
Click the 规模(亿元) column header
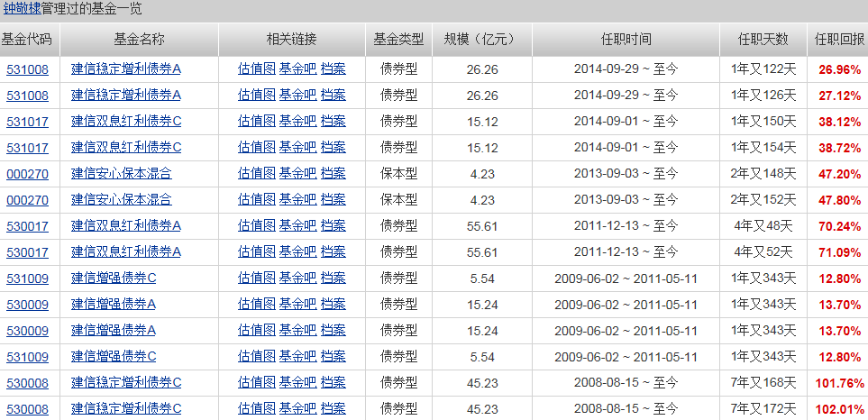(482, 40)
